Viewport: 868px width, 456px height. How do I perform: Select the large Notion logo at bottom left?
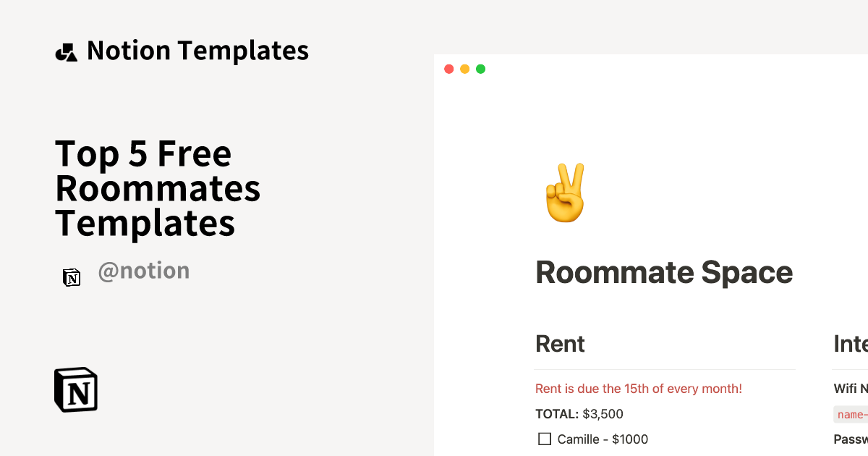click(x=75, y=389)
